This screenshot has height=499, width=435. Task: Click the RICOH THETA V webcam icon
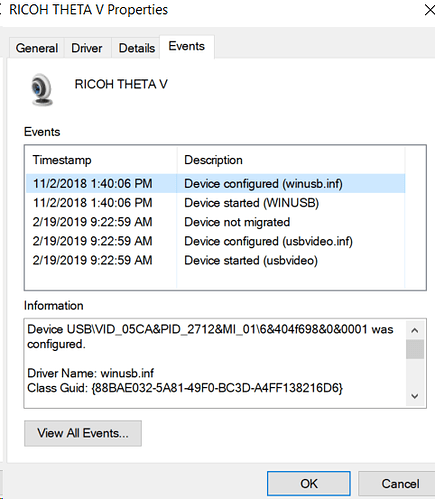pyautogui.click(x=42, y=90)
